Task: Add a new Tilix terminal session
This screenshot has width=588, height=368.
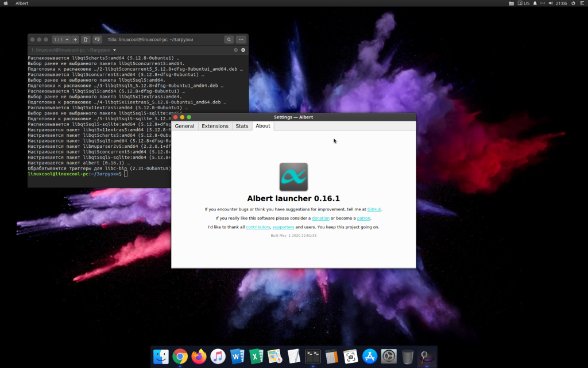Action: [75, 40]
